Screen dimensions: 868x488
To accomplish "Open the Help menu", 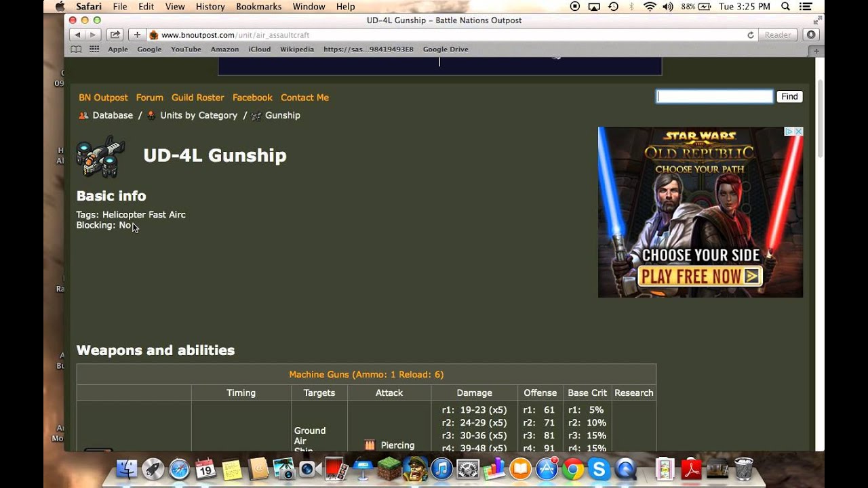I will pos(345,7).
